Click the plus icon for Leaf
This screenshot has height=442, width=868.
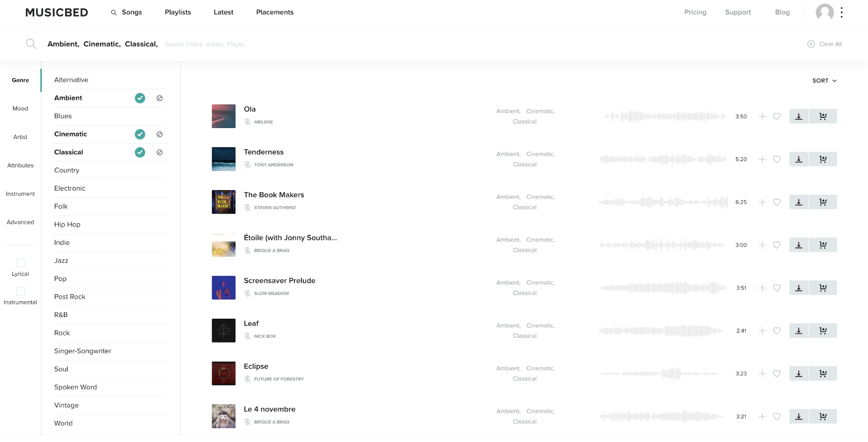point(762,331)
